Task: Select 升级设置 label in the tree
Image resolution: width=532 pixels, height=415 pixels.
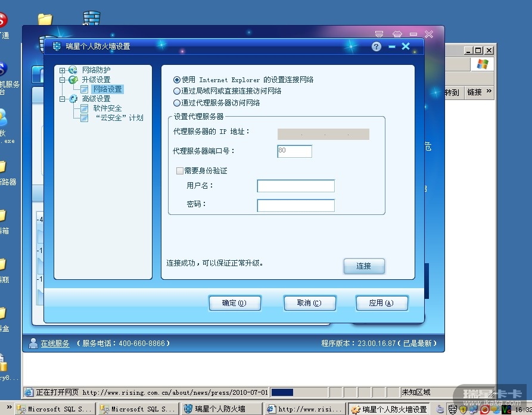Action: [x=96, y=79]
